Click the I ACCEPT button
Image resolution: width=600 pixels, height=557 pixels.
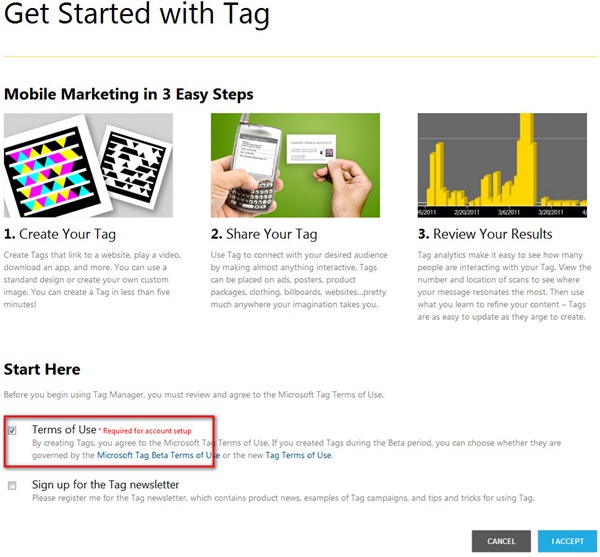tap(567, 541)
